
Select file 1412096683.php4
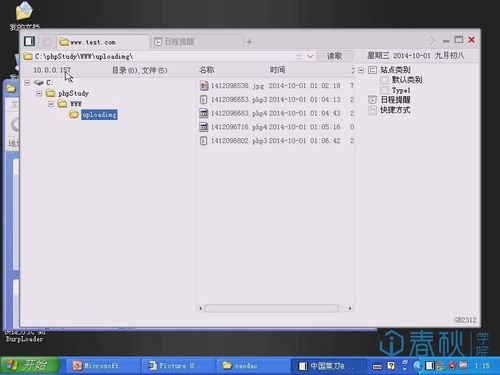[x=239, y=113]
